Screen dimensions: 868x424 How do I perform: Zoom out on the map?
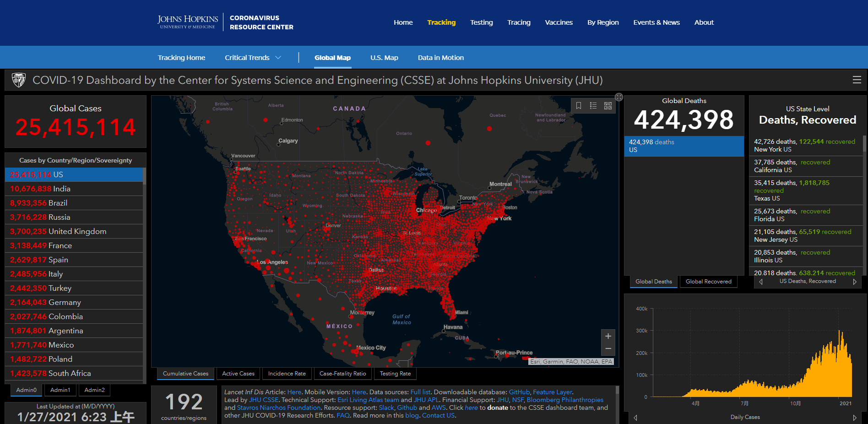coord(608,349)
